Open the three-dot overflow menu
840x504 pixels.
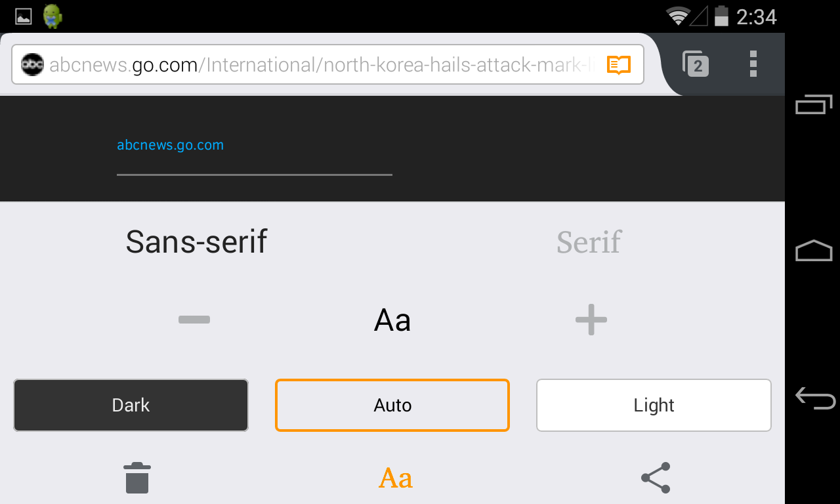click(x=753, y=64)
